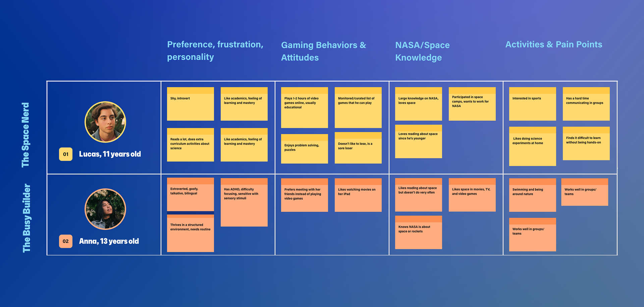This screenshot has height=307, width=644.
Task: Select the 02 number badge
Action: (x=66, y=241)
